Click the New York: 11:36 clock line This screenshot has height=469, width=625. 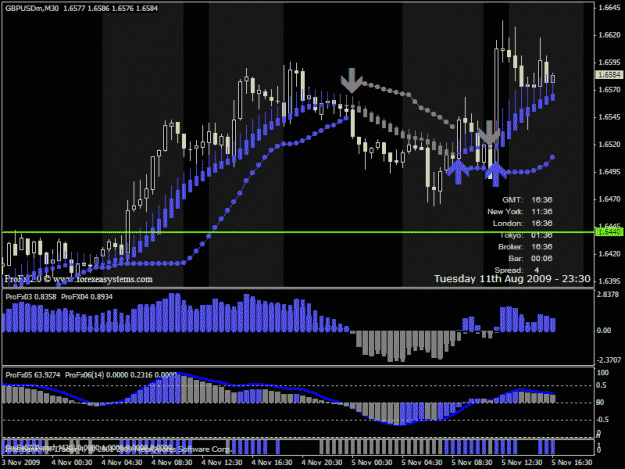(x=520, y=212)
